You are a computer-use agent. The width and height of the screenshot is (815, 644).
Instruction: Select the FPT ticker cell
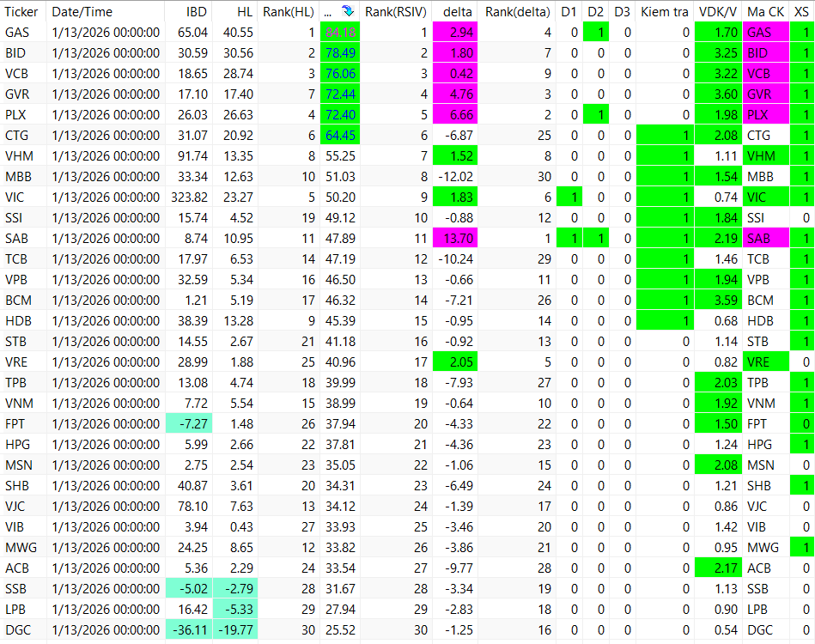coord(23,424)
